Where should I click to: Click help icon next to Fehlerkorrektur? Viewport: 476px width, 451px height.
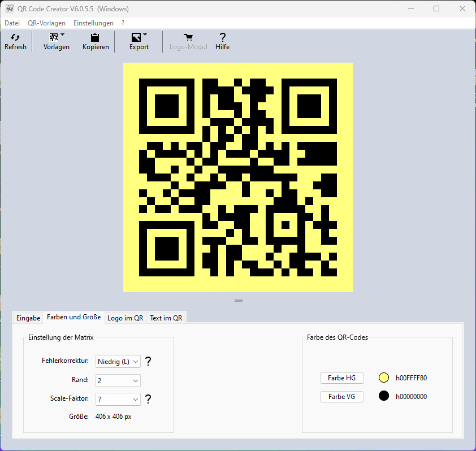(x=148, y=361)
